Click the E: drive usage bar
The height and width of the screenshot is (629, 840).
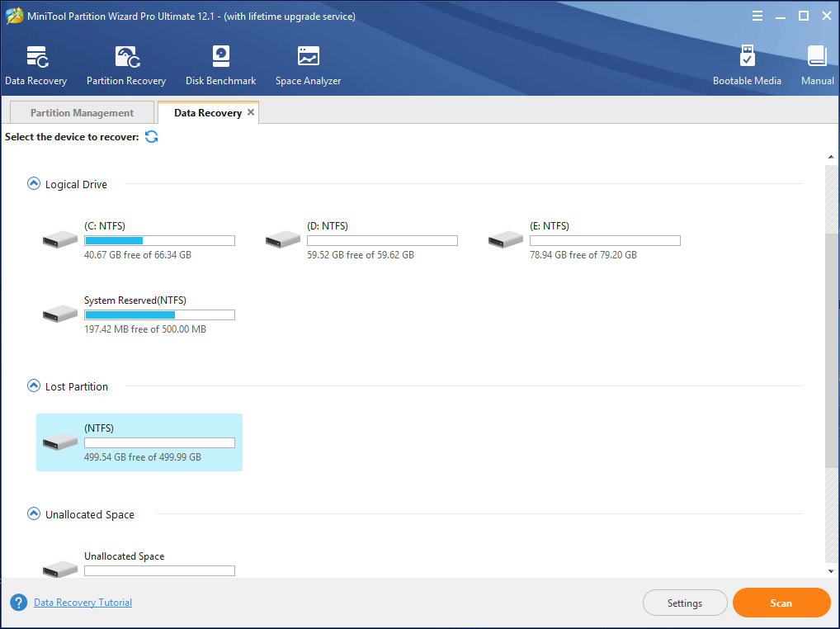point(606,240)
